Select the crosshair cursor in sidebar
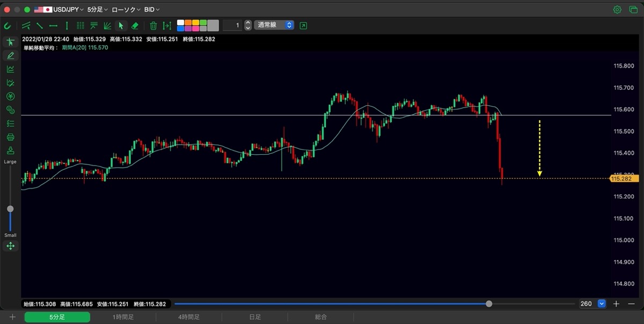644x324 pixels. [10, 42]
